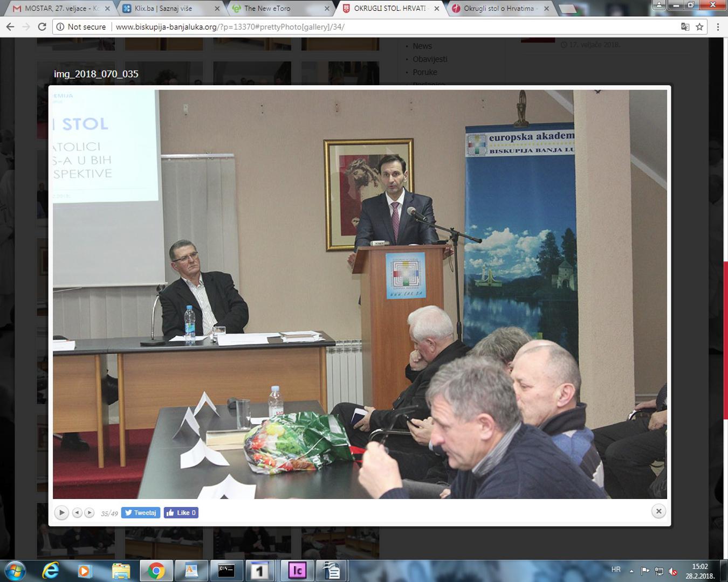Reload the current page

[42, 27]
